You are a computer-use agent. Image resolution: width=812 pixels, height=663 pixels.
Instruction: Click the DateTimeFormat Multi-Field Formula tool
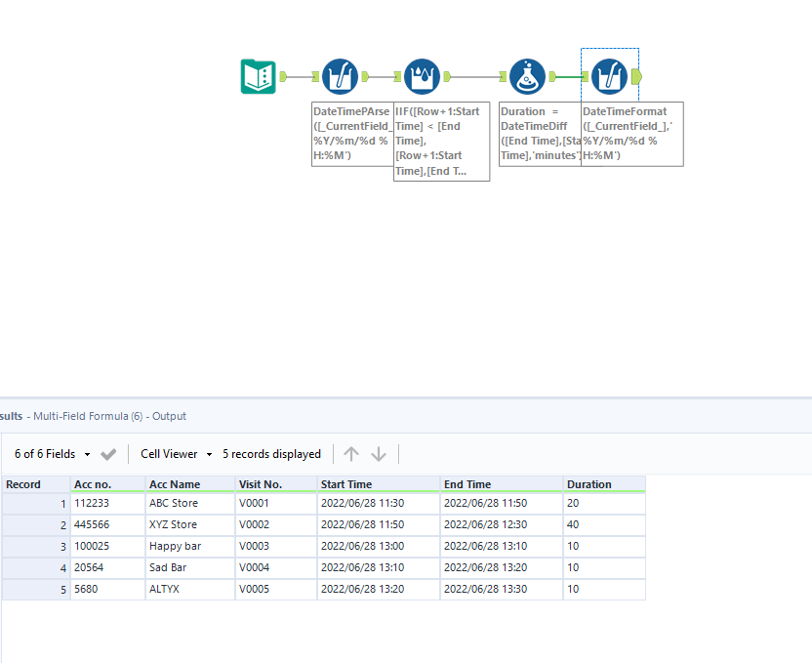tap(610, 76)
